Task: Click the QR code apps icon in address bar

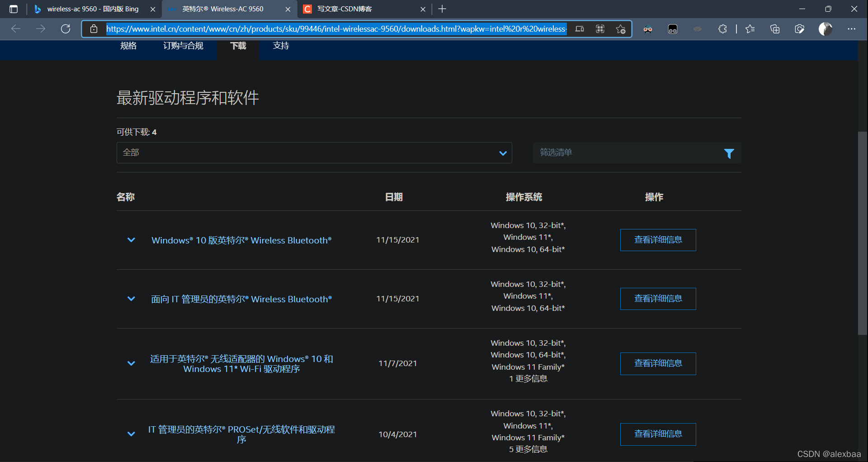Action: tap(600, 29)
